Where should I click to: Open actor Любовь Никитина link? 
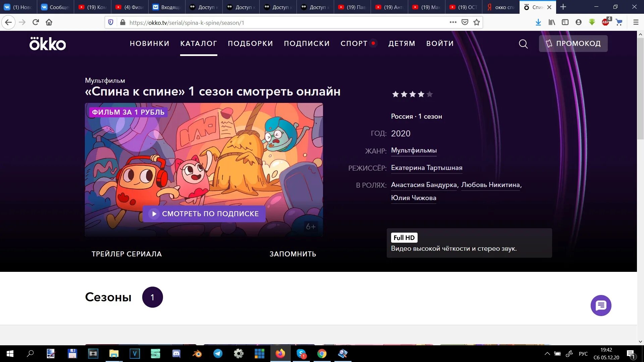pyautogui.click(x=490, y=185)
